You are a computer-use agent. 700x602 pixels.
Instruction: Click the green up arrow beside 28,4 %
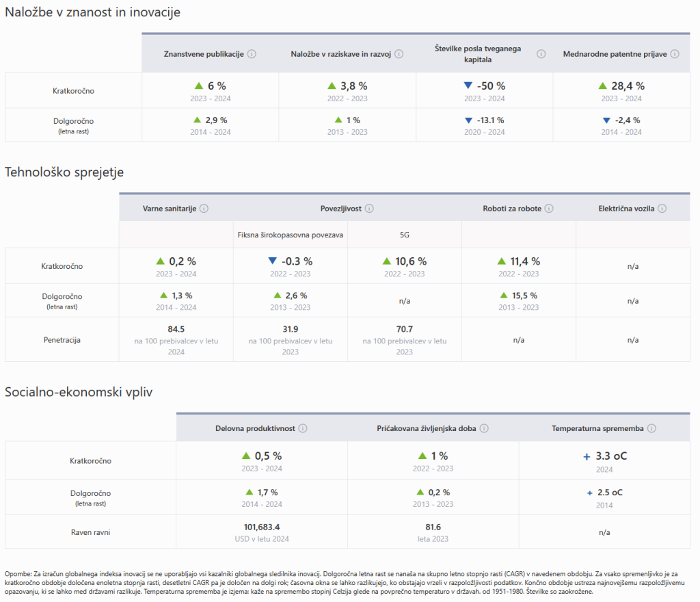602,86
